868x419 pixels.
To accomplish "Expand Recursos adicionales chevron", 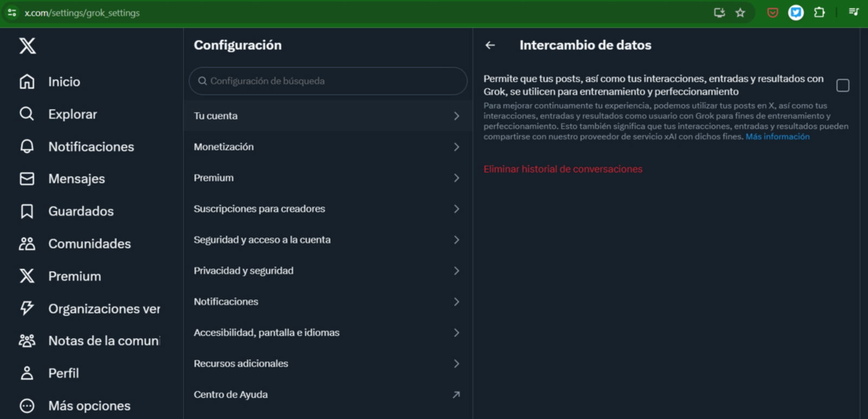I will 456,363.
